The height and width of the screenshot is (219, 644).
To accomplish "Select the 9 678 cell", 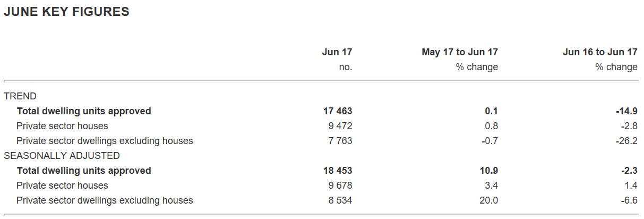I will (340, 186).
